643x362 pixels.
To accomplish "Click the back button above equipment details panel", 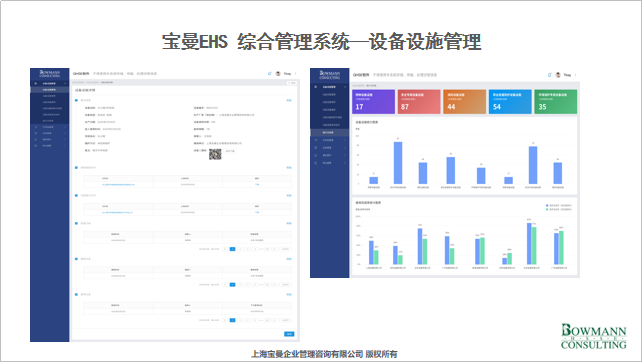I will coord(292,83).
